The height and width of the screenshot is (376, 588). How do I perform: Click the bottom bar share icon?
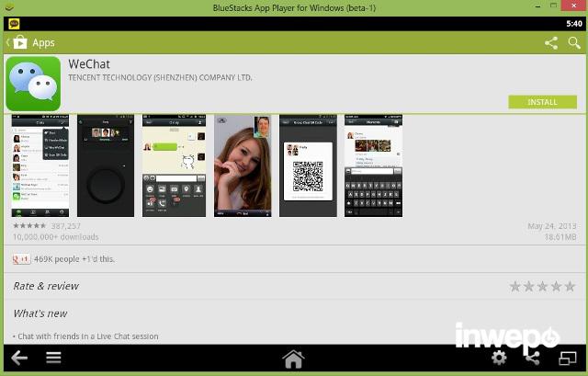click(x=533, y=358)
